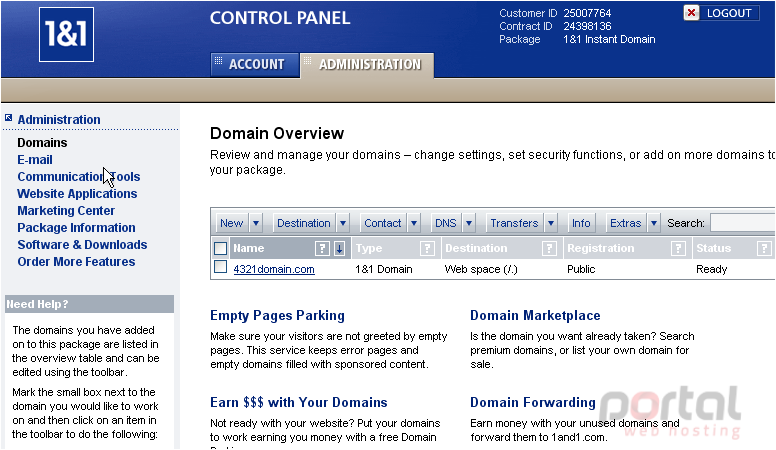The width and height of the screenshot is (776, 450).
Task: Switch to the ADMINISTRATION tab
Action: point(367,65)
